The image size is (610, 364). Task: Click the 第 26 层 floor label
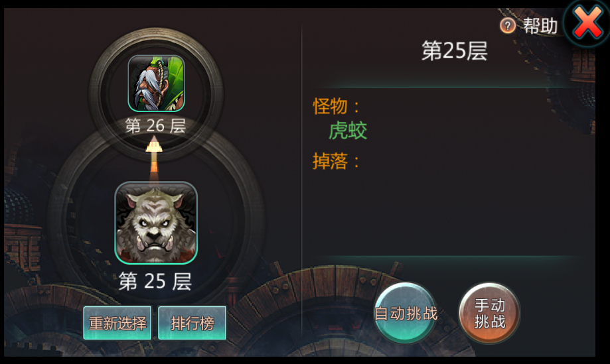[155, 125]
